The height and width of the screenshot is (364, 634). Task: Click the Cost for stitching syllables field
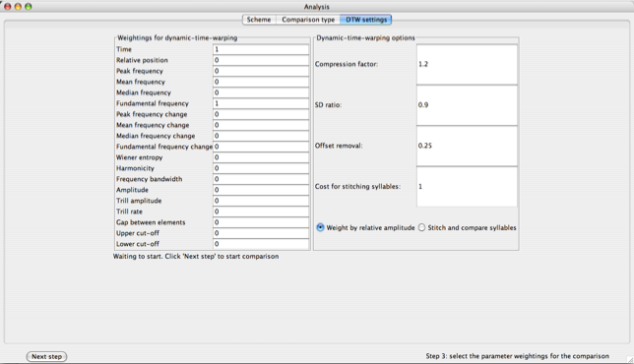point(467,187)
